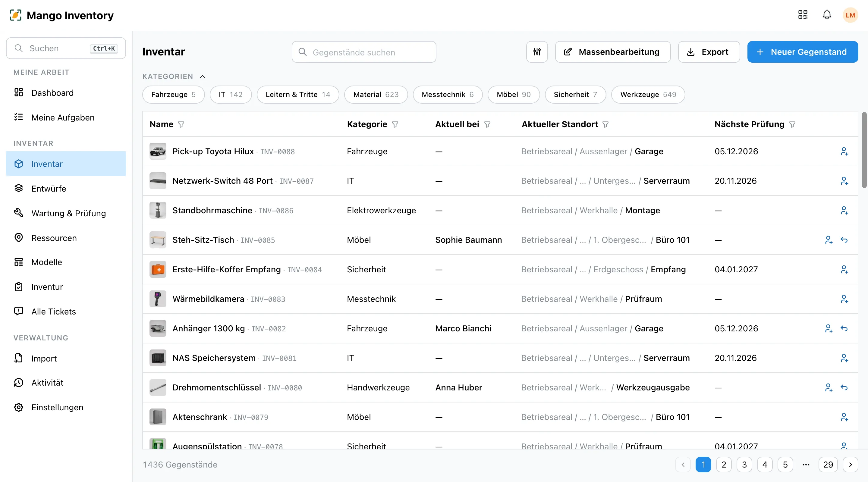
Task: Go to page 29
Action: pyautogui.click(x=828, y=465)
